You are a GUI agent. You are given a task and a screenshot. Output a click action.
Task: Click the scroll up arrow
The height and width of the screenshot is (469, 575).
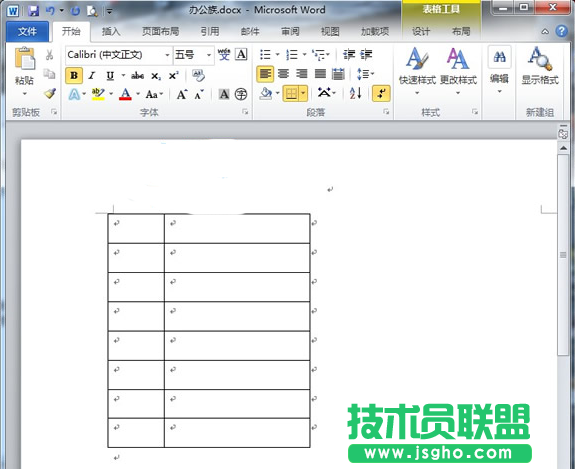pos(563,148)
